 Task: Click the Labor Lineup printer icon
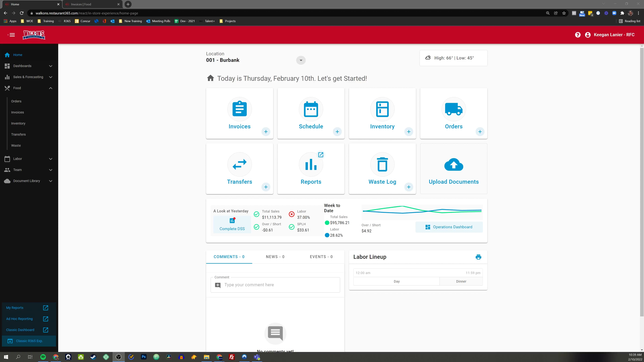[478, 257]
